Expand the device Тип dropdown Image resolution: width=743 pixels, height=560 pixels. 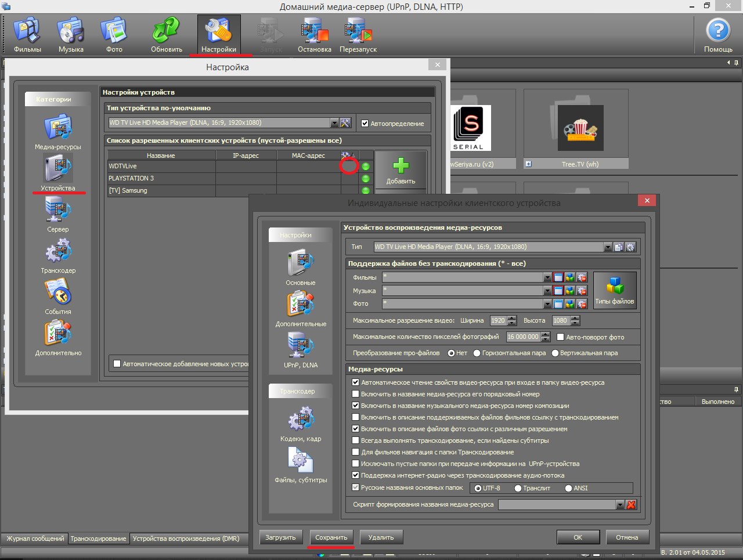[608, 247]
